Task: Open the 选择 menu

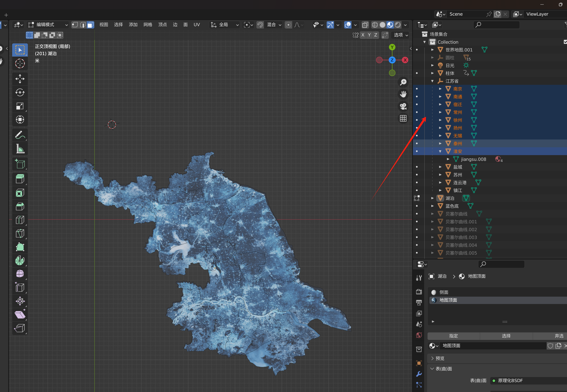Action: [118, 25]
